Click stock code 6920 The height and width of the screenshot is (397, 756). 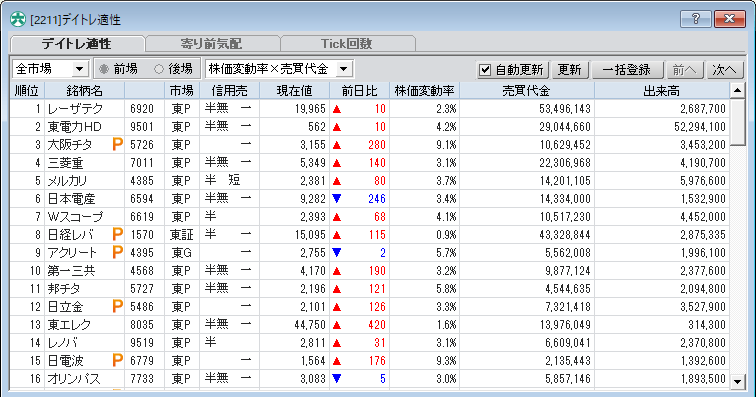pos(142,109)
